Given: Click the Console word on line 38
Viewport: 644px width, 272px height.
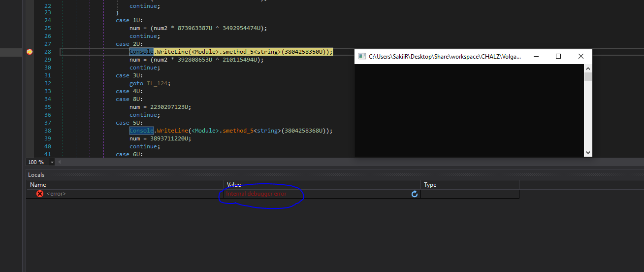Looking at the screenshot, I should pos(141,131).
